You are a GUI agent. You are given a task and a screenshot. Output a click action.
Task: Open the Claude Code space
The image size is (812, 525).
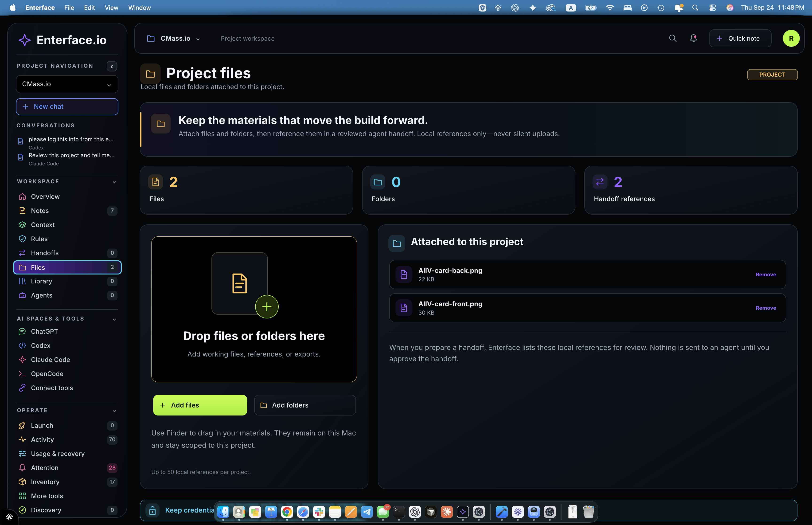(x=67, y=360)
